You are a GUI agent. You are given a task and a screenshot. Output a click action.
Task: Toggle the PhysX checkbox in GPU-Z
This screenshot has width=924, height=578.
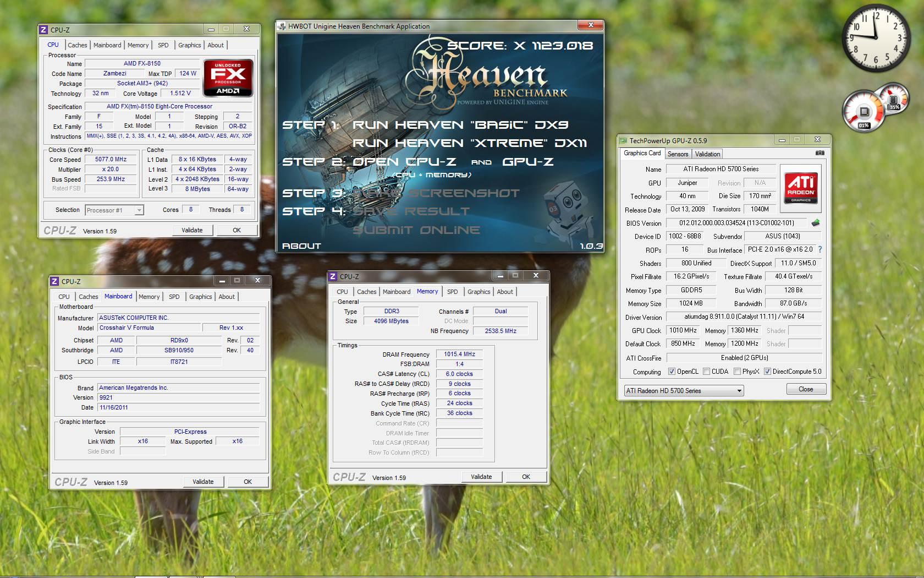click(x=737, y=372)
